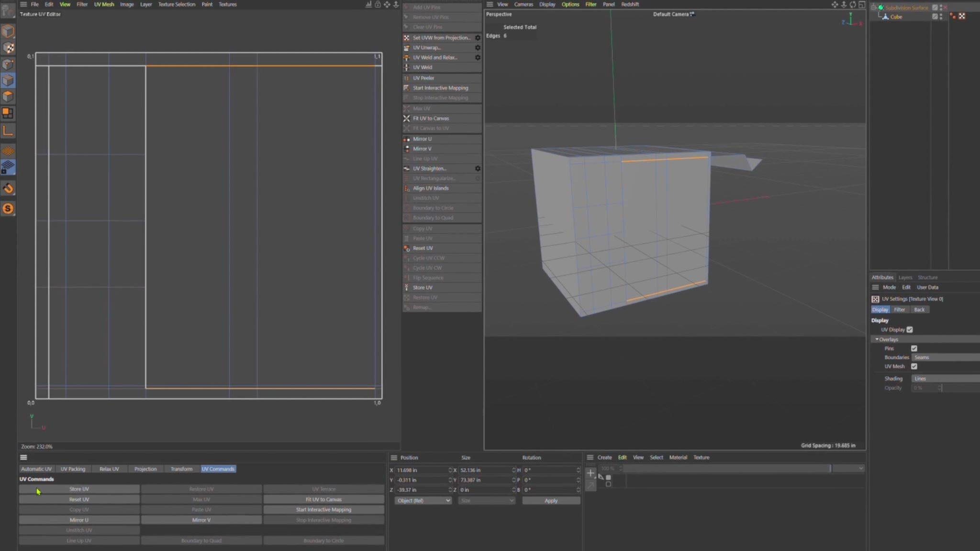Open the UV Mesh menu in the menu bar
Viewport: 980px width, 551px height.
point(103,4)
